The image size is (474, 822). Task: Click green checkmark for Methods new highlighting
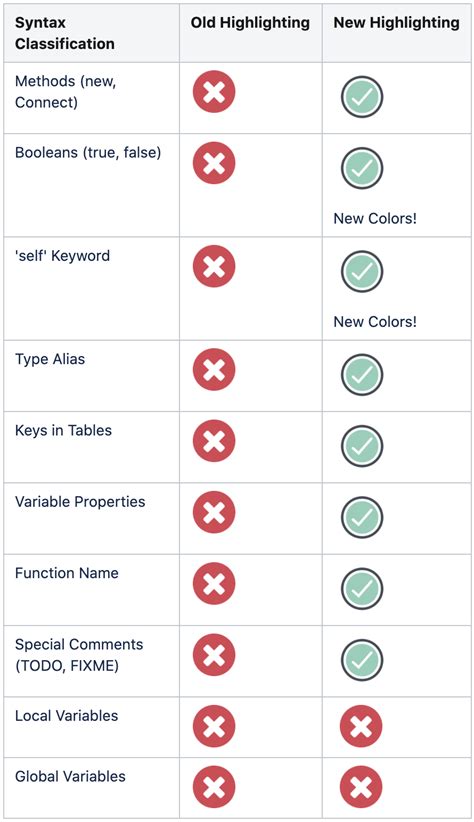(x=362, y=97)
